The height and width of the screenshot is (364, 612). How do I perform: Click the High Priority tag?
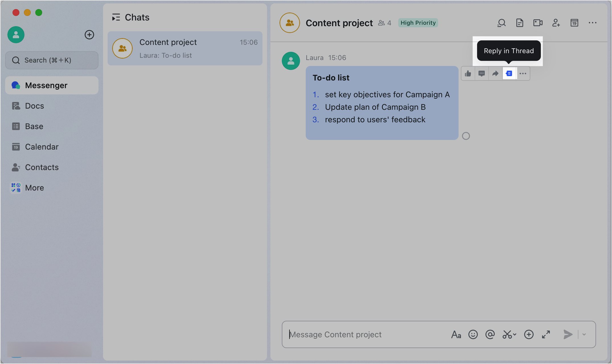418,23
